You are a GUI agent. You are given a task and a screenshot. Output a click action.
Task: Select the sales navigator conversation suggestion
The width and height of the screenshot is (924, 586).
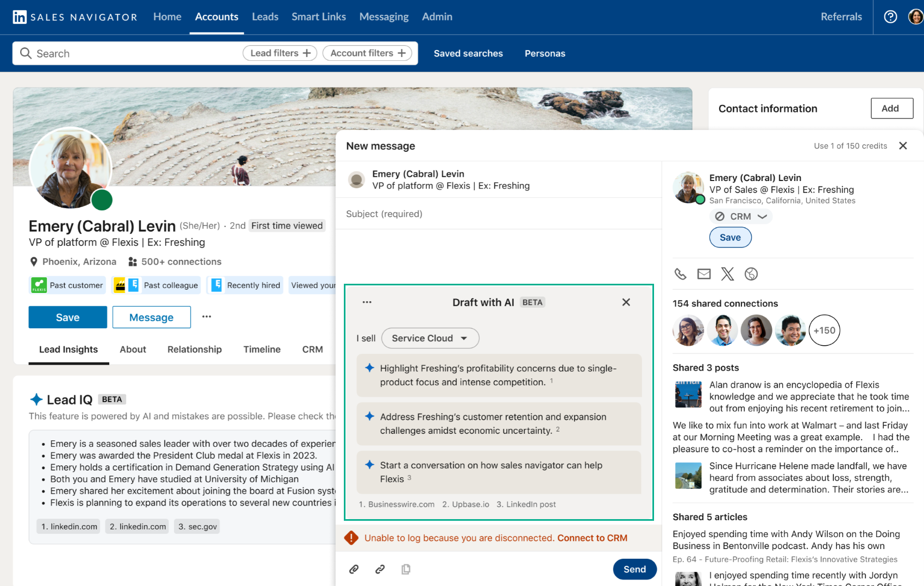click(x=499, y=472)
